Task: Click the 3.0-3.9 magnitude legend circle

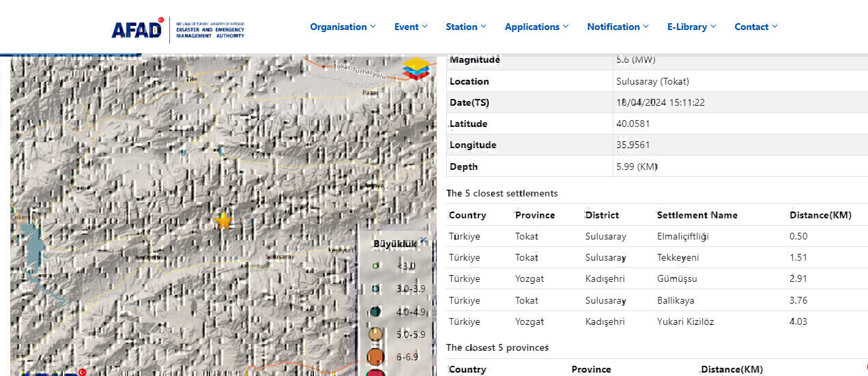Action: (x=376, y=289)
